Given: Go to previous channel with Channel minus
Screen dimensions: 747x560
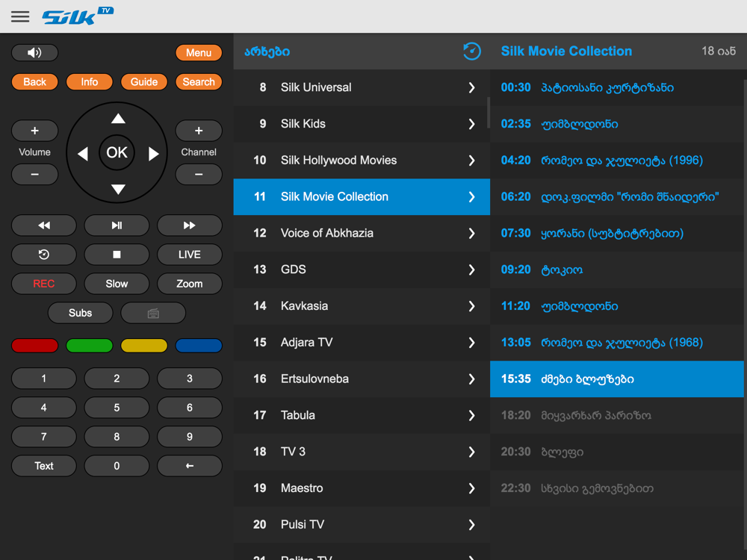Looking at the screenshot, I should tap(199, 174).
